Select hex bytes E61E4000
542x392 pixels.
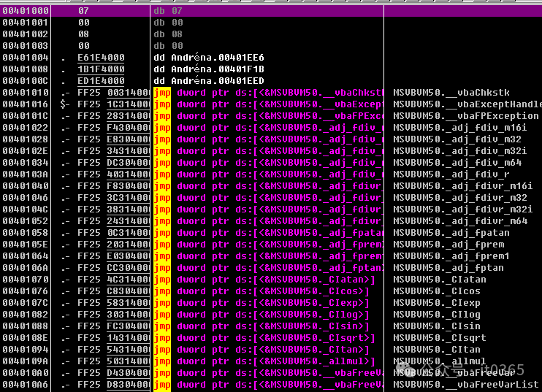click(101, 58)
